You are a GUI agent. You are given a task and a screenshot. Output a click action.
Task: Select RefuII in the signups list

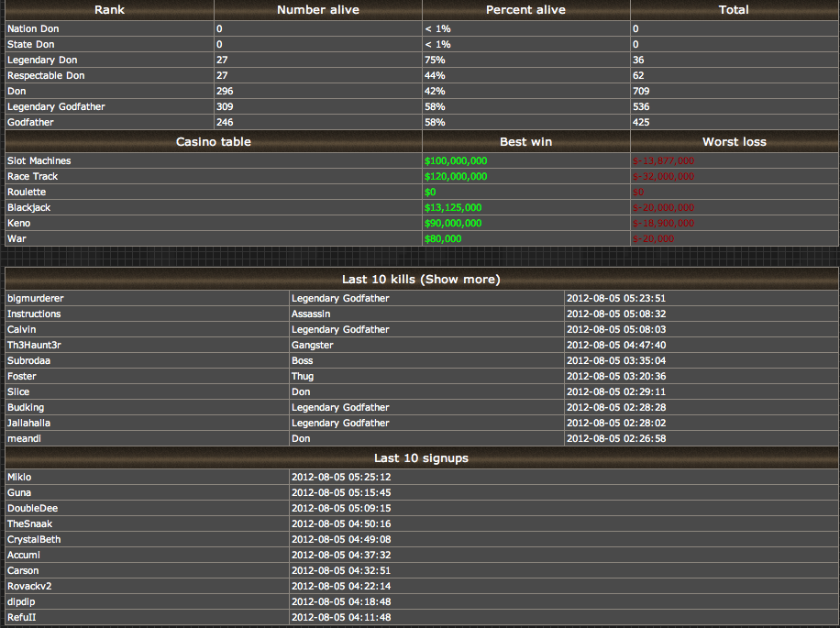(21, 617)
